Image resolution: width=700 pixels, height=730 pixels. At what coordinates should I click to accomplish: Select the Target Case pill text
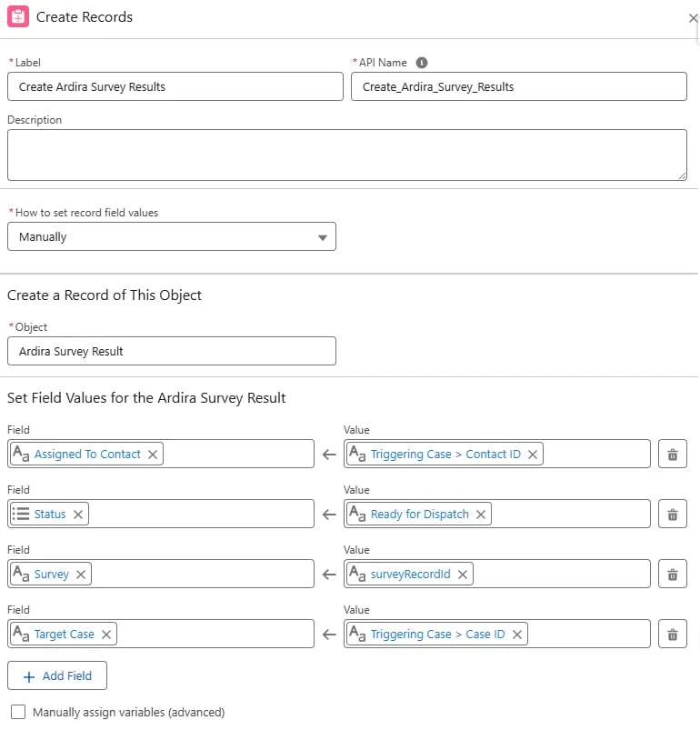(65, 635)
